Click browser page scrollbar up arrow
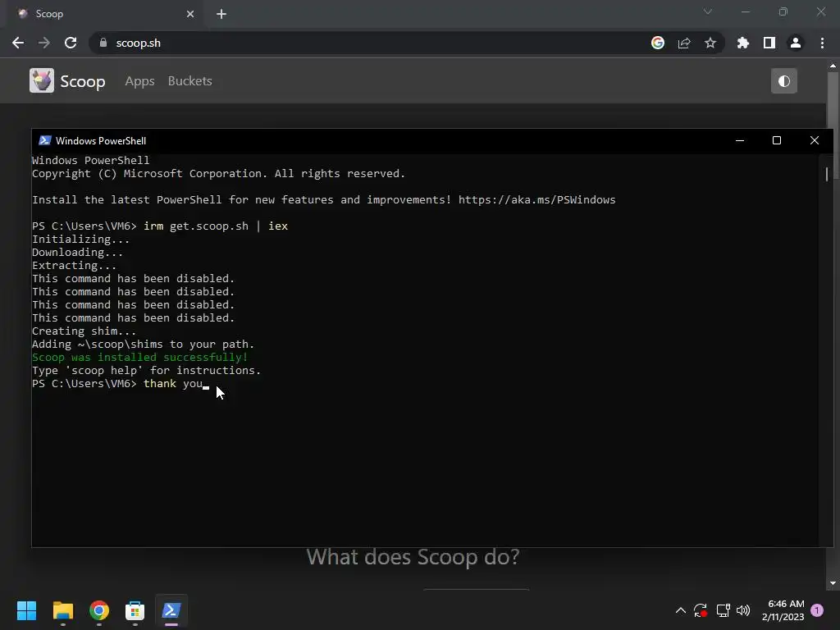The height and width of the screenshot is (630, 840). tap(833, 66)
